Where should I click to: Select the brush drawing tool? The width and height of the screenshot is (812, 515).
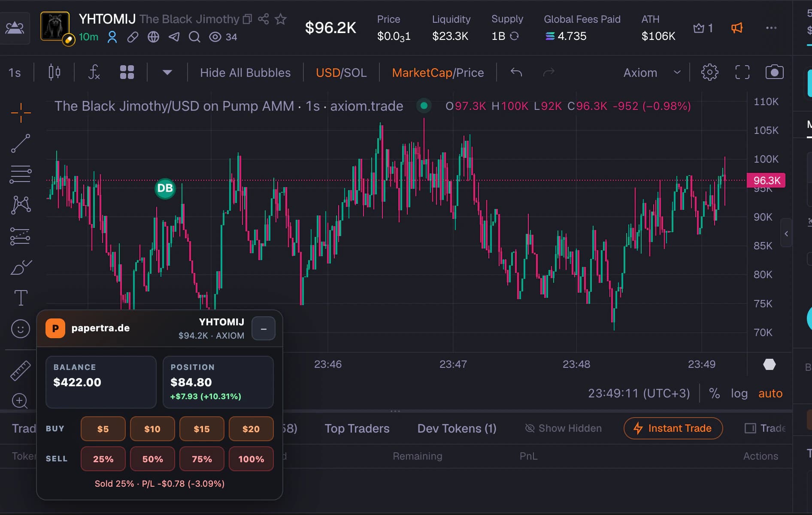click(x=21, y=267)
